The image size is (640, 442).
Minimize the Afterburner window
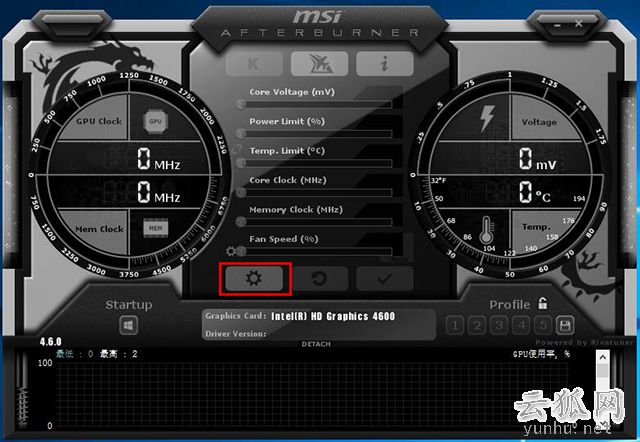558,26
